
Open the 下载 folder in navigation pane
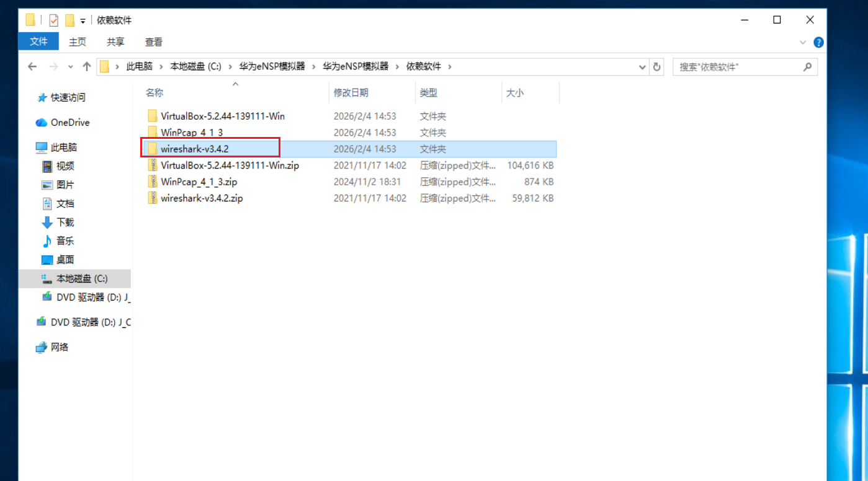[x=65, y=222]
